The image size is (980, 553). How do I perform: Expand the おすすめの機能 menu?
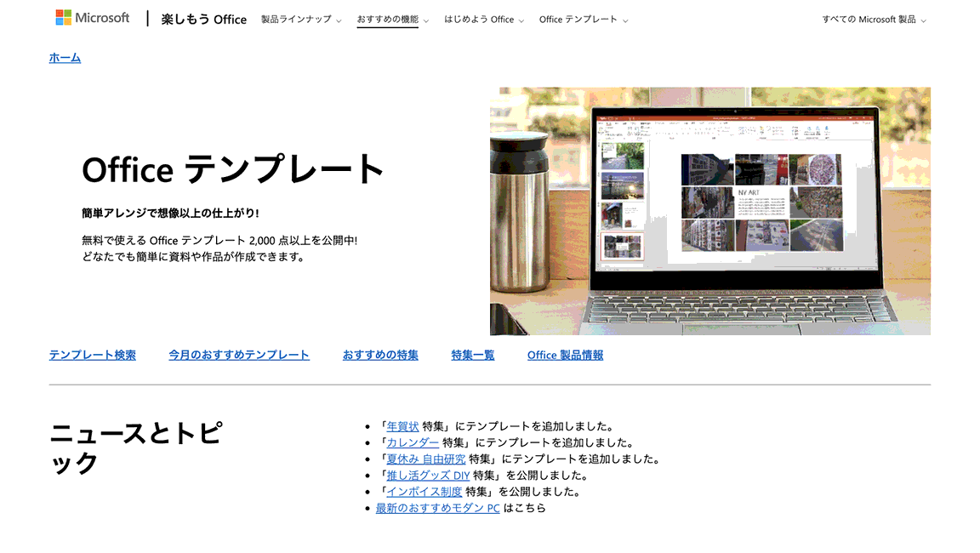pyautogui.click(x=392, y=20)
